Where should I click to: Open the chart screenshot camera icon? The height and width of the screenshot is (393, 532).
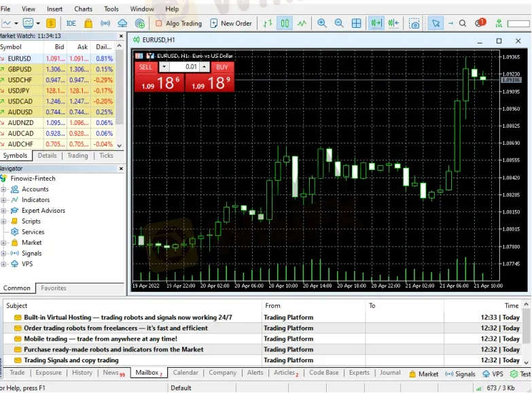(x=415, y=24)
